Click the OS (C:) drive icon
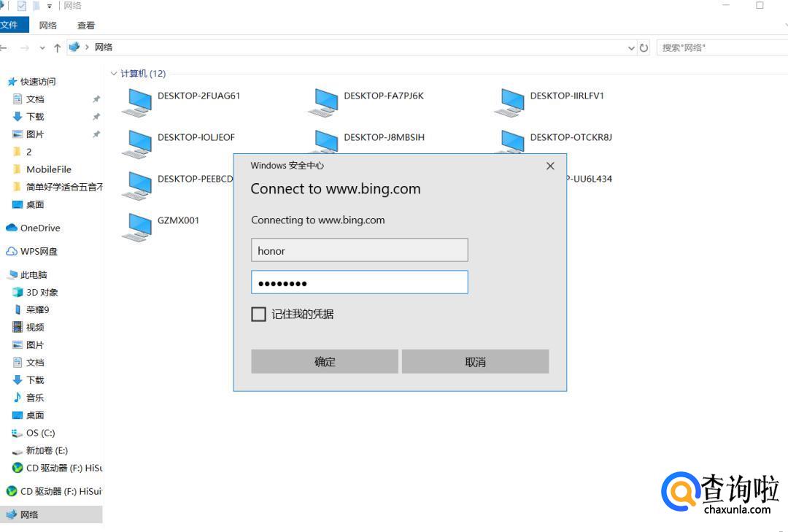 (x=18, y=433)
